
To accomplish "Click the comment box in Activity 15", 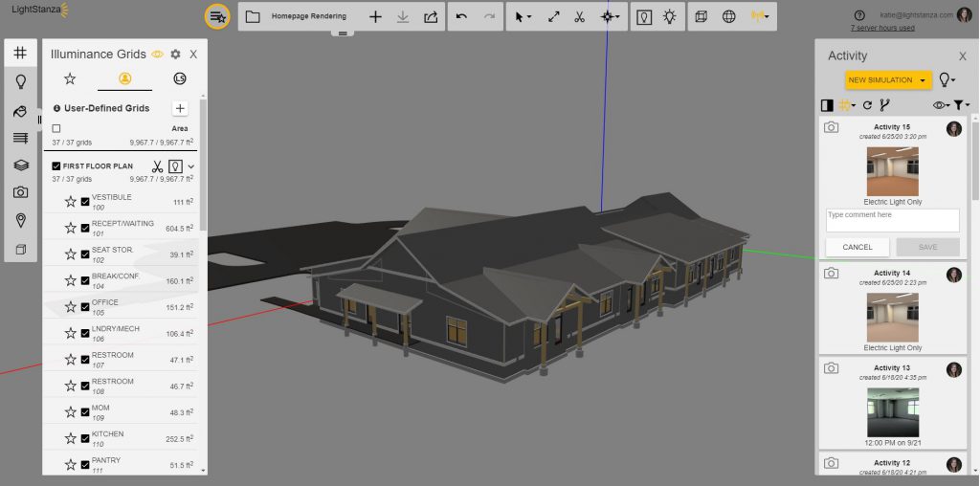I will [x=892, y=220].
